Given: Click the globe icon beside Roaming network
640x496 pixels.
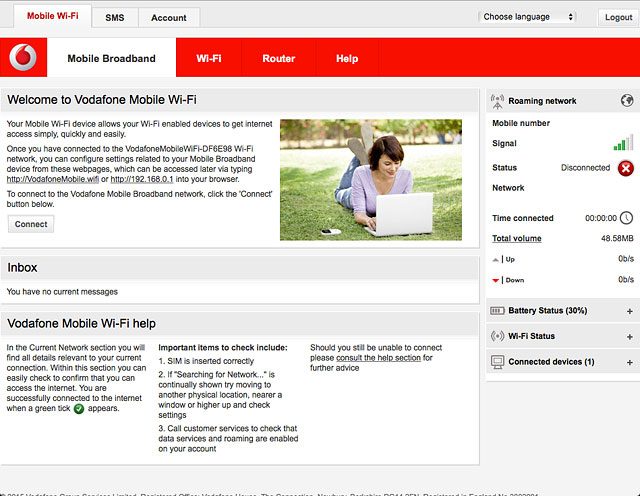Looking at the screenshot, I should (626, 101).
